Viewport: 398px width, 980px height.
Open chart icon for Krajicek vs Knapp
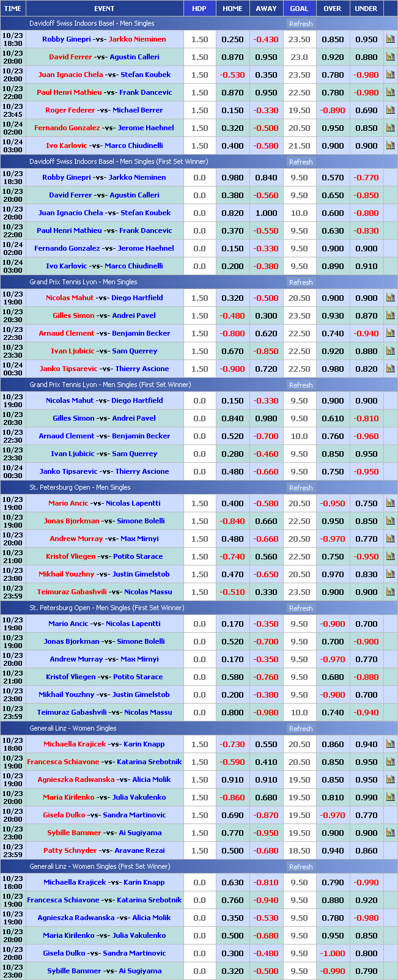click(390, 744)
